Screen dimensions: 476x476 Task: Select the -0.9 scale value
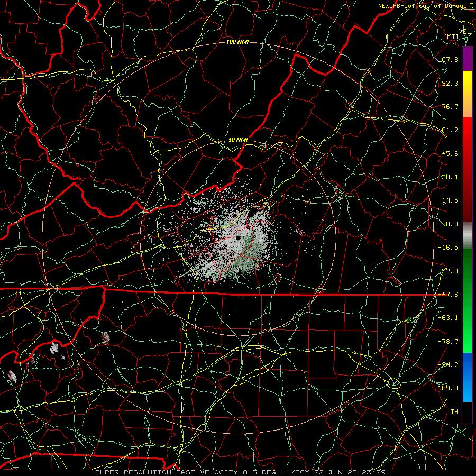(450, 224)
